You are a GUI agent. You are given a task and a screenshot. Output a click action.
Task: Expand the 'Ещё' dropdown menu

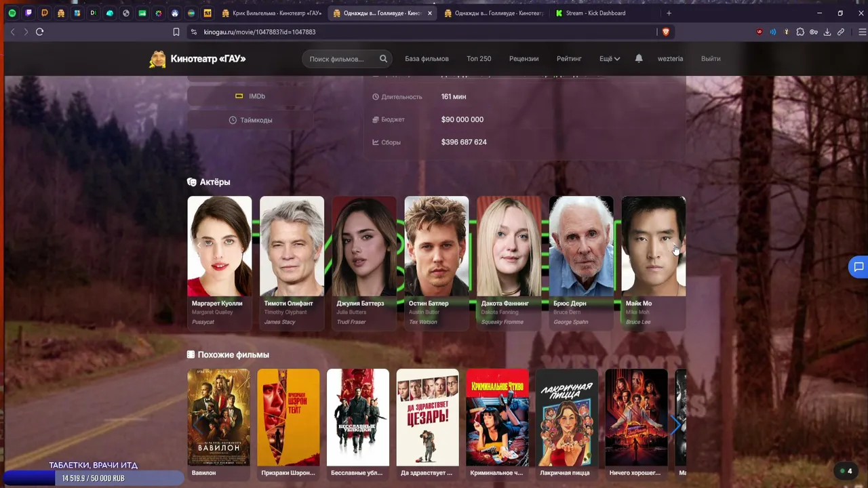coord(610,59)
